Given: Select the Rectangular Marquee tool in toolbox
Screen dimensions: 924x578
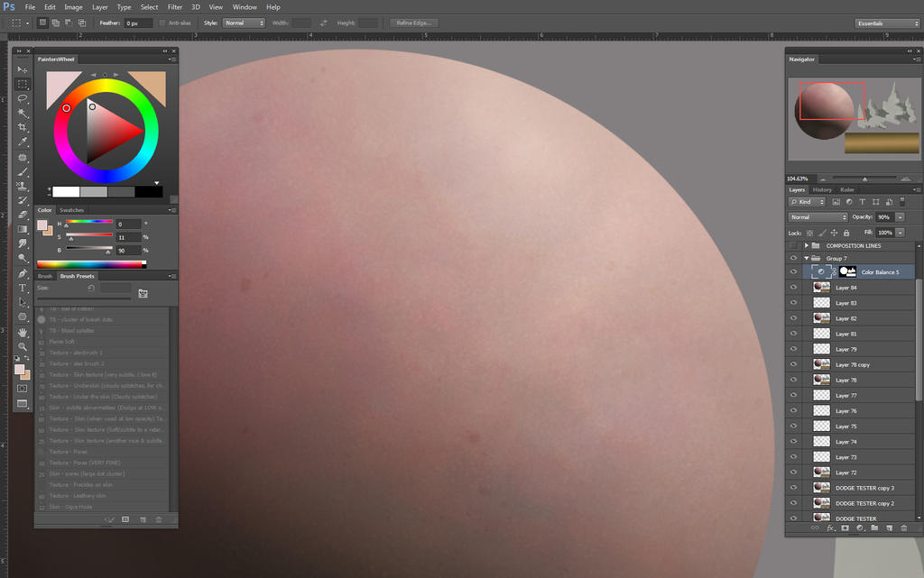Looking at the screenshot, I should 23,84.
